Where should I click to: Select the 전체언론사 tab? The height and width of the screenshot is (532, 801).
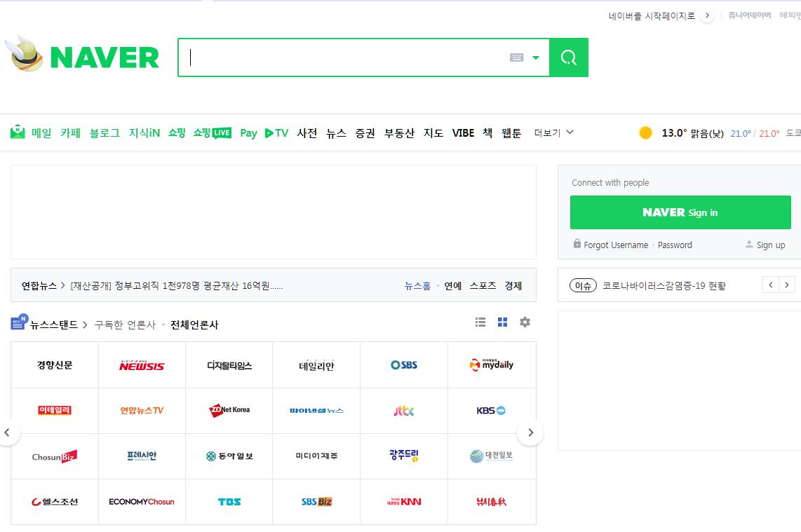pyautogui.click(x=194, y=325)
